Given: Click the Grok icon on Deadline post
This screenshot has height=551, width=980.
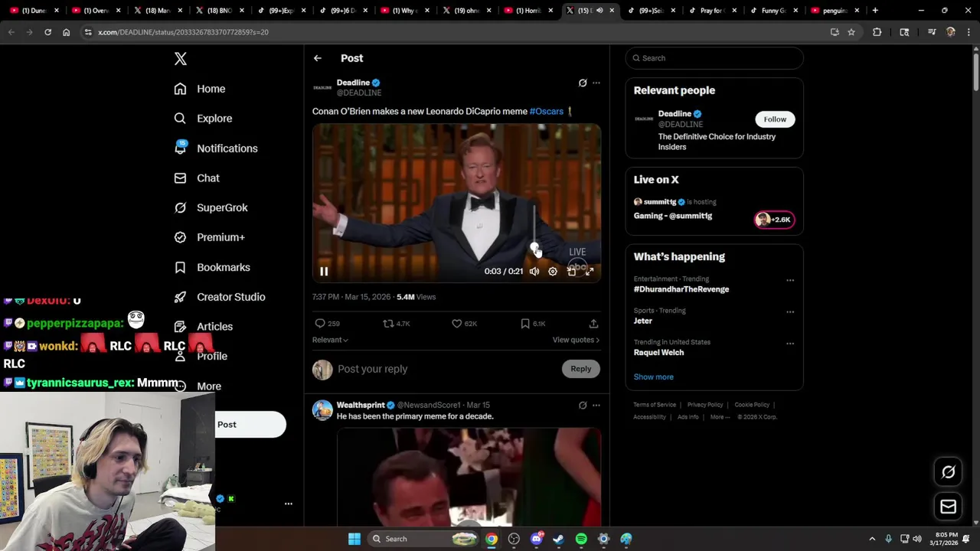Looking at the screenshot, I should coord(583,83).
